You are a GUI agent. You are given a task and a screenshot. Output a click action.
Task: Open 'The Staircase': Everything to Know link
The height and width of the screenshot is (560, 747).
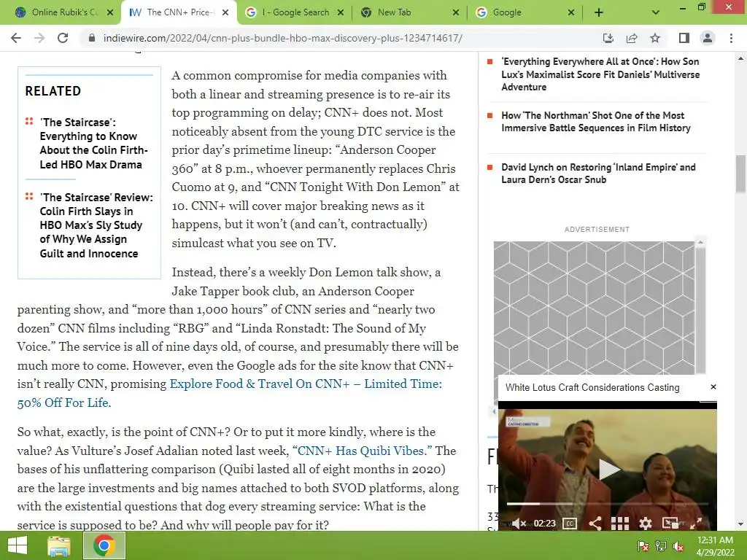(x=93, y=144)
